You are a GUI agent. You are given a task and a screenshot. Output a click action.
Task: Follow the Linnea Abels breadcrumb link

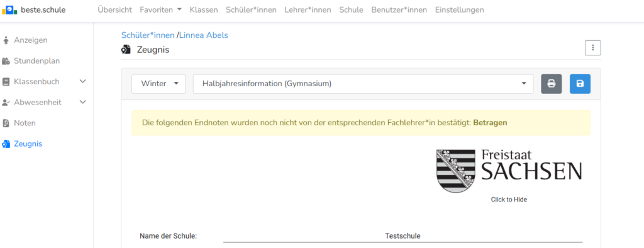click(204, 35)
